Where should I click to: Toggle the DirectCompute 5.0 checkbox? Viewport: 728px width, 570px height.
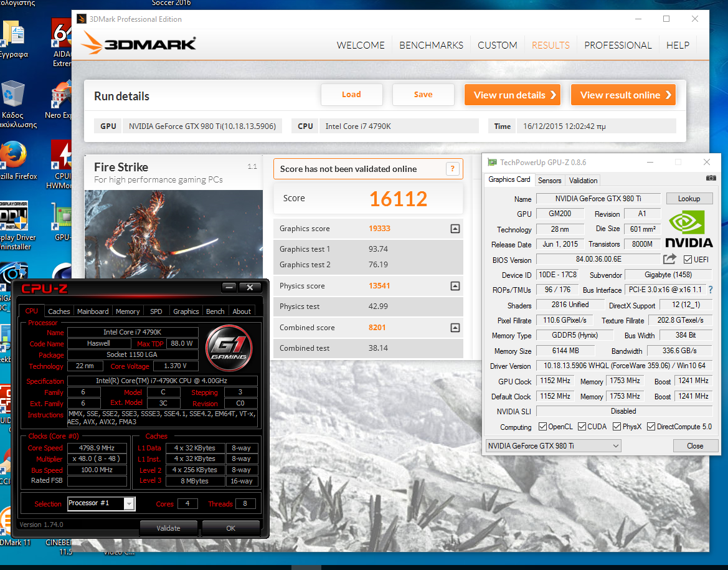[651, 427]
